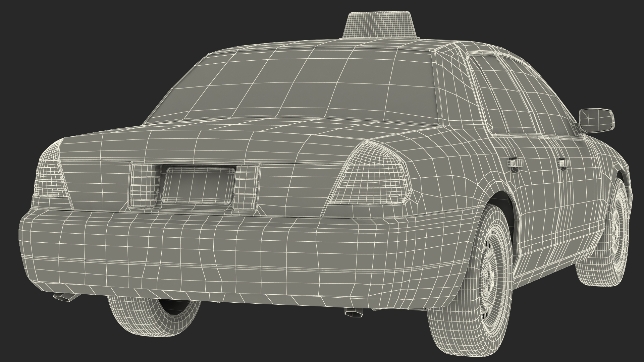This screenshot has width=644, height=362.
Task: Click the left exhaust pipe tip
Action: [x=62, y=297]
